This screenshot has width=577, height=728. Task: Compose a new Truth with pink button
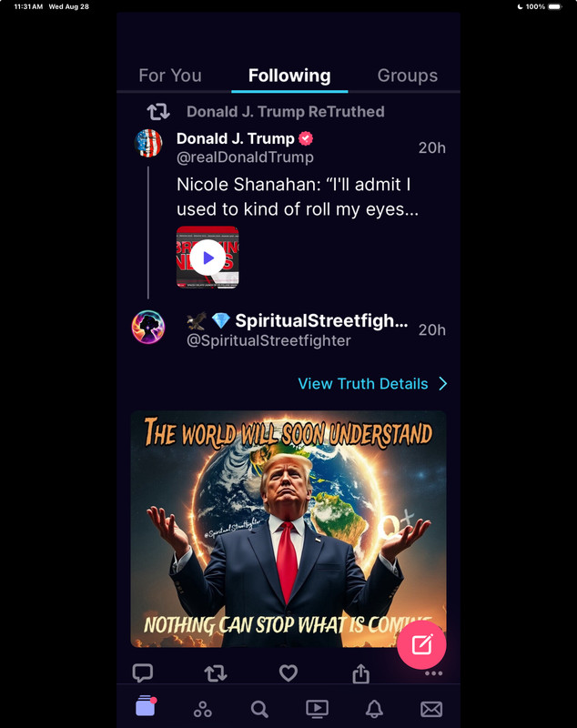(x=421, y=644)
